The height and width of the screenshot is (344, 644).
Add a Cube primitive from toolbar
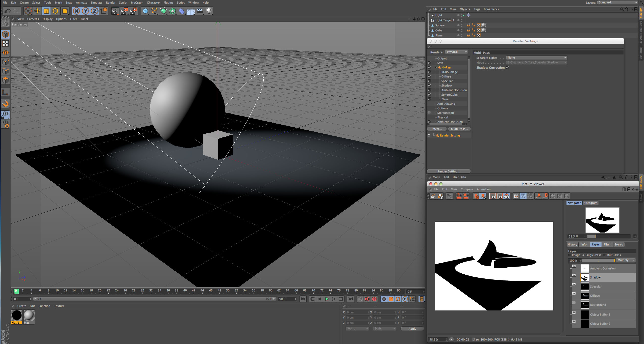145,11
